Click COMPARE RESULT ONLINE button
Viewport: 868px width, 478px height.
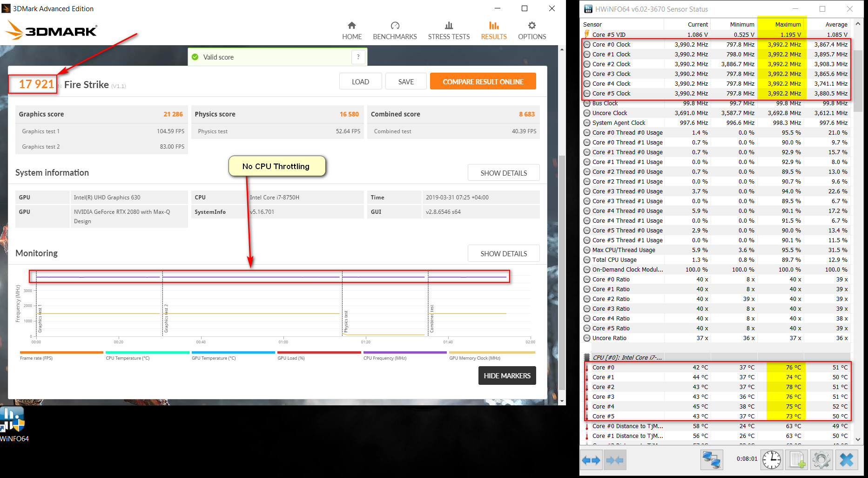tap(483, 82)
